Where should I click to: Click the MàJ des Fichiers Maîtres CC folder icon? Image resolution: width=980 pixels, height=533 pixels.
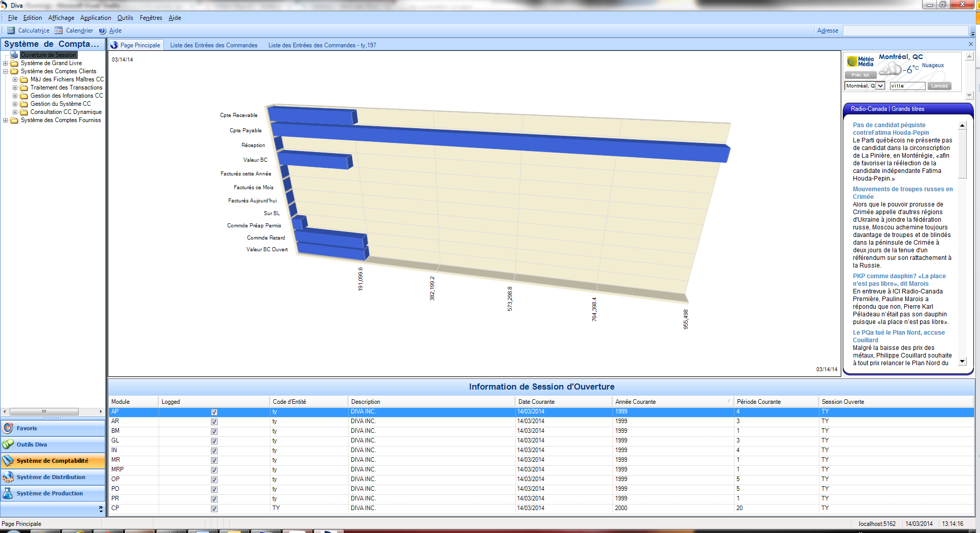pos(24,79)
